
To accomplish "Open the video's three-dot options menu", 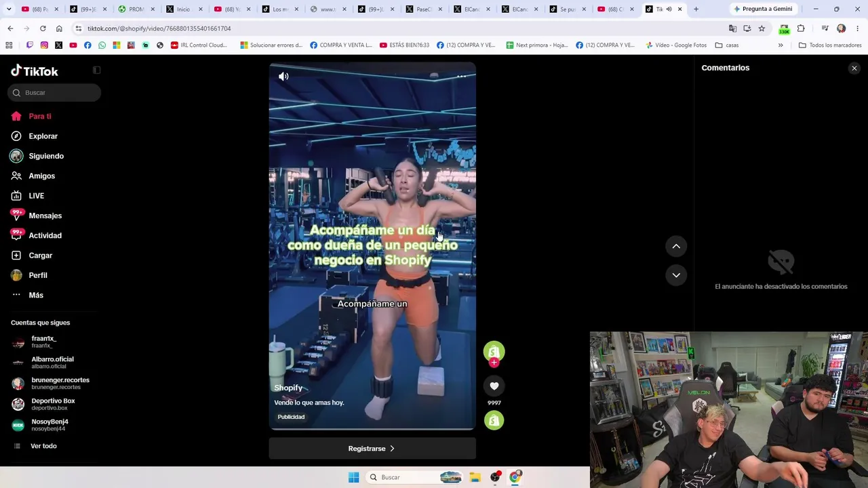I will pyautogui.click(x=461, y=76).
